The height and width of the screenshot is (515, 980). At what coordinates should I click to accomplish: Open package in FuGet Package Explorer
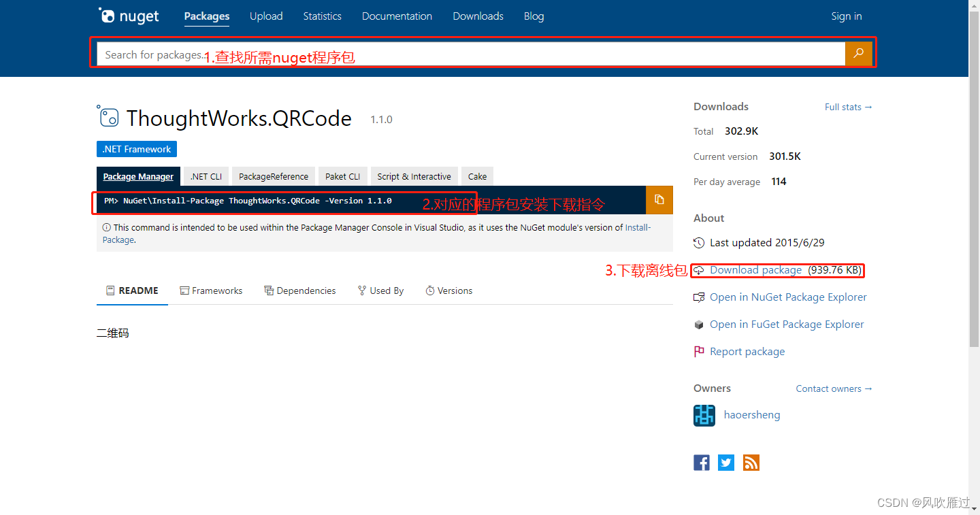(x=786, y=324)
